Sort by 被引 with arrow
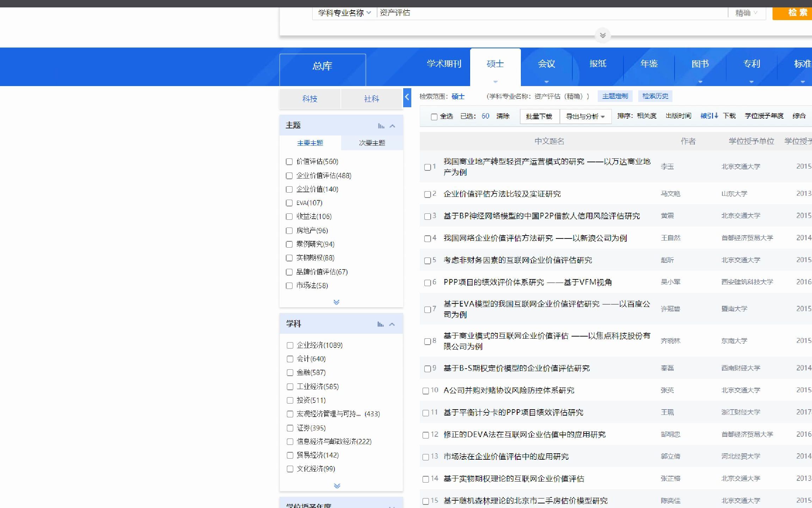The image size is (812, 508). click(x=709, y=116)
